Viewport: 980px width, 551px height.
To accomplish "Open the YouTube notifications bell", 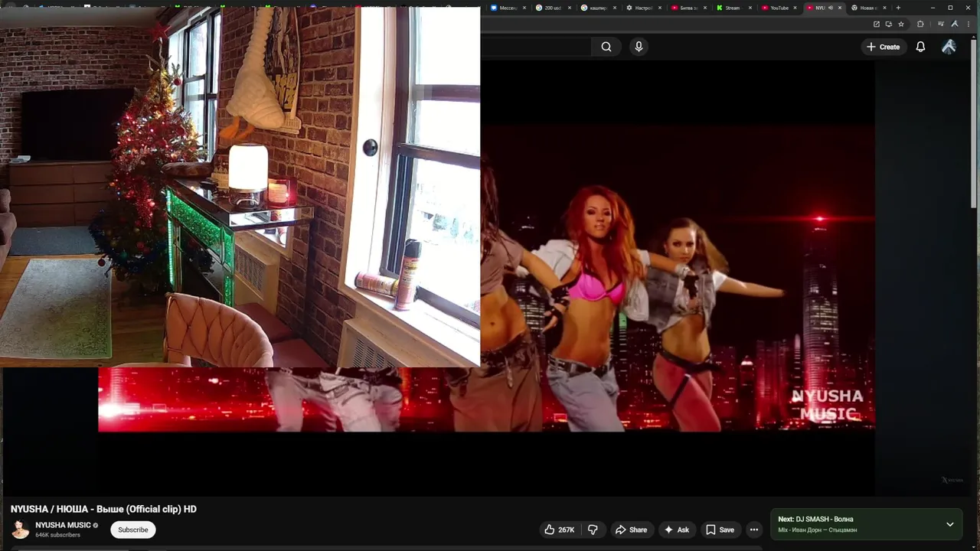I will pos(920,47).
